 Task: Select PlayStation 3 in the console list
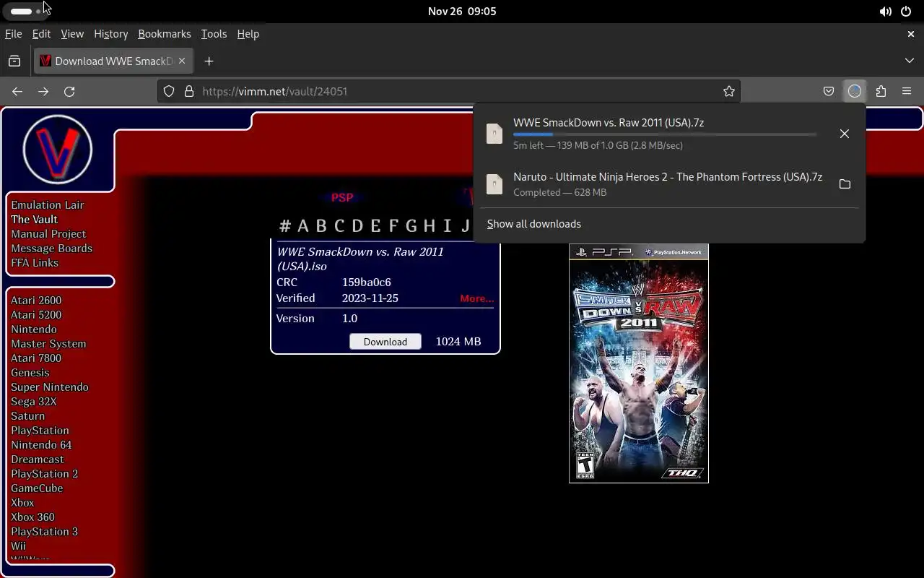click(x=44, y=532)
